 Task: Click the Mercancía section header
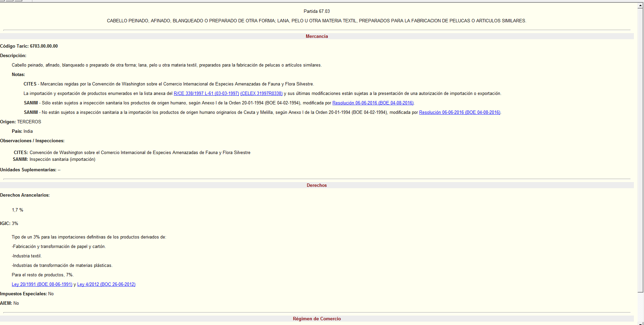(x=317, y=36)
